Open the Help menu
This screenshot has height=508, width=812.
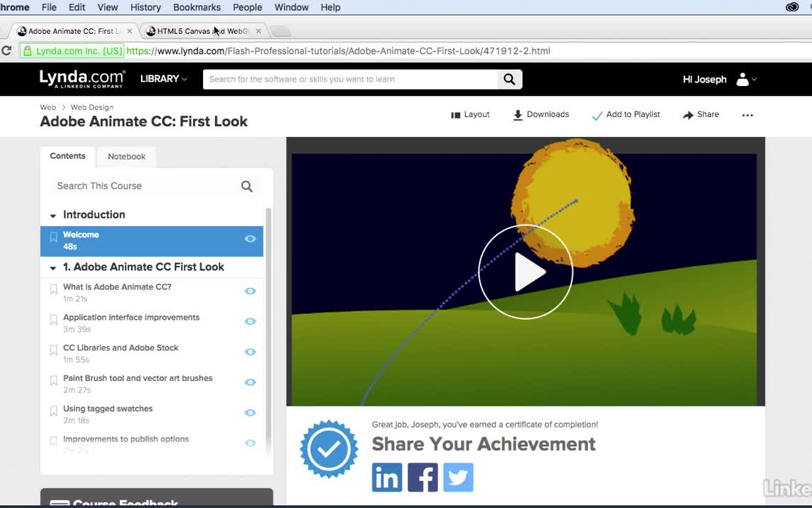331,7
